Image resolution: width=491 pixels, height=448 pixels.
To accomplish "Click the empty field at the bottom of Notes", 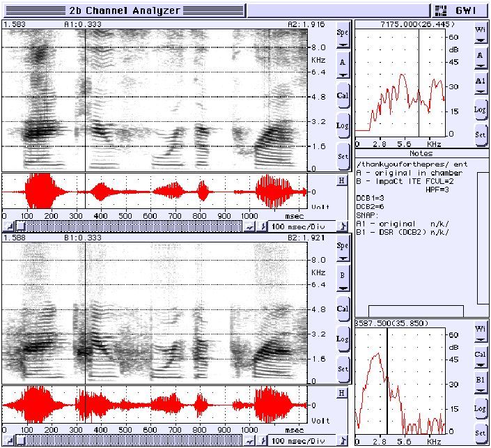I will tap(416, 311).
